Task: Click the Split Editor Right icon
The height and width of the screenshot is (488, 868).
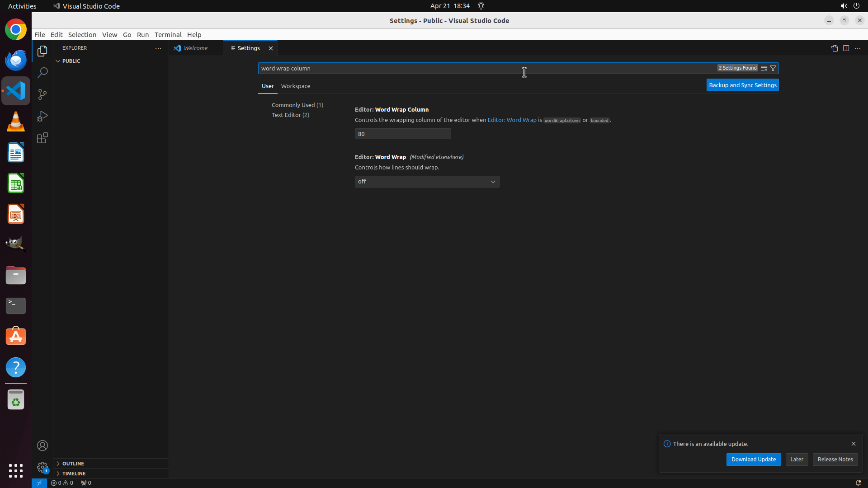Action: (x=846, y=48)
